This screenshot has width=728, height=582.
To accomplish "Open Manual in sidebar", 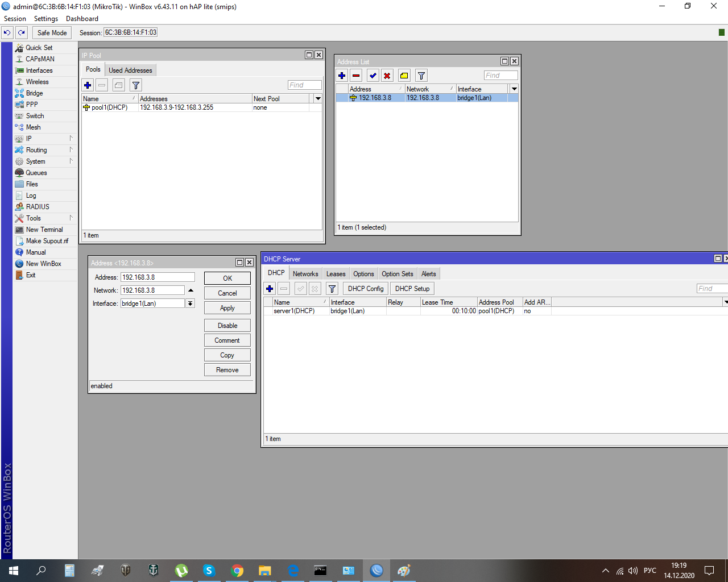I will pos(36,252).
